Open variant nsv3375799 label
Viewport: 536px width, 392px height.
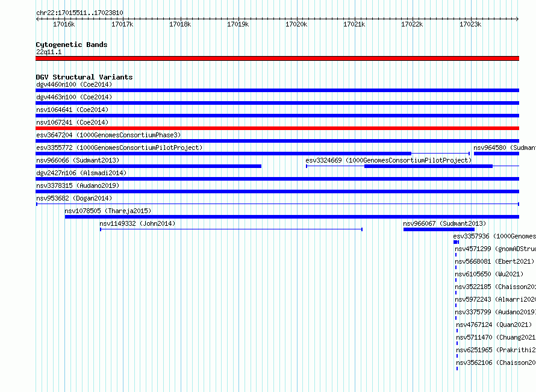click(495, 312)
